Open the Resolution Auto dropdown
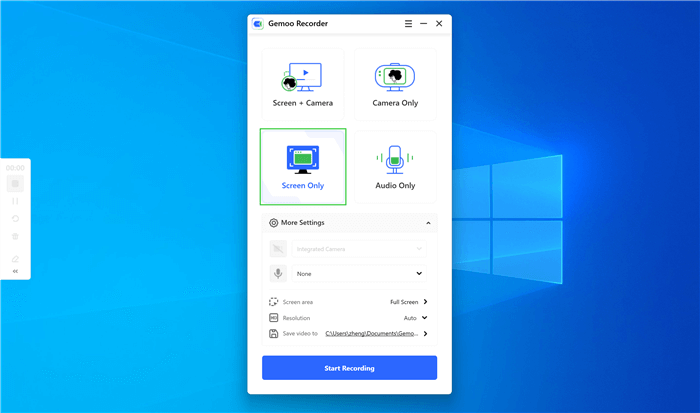 pos(415,318)
